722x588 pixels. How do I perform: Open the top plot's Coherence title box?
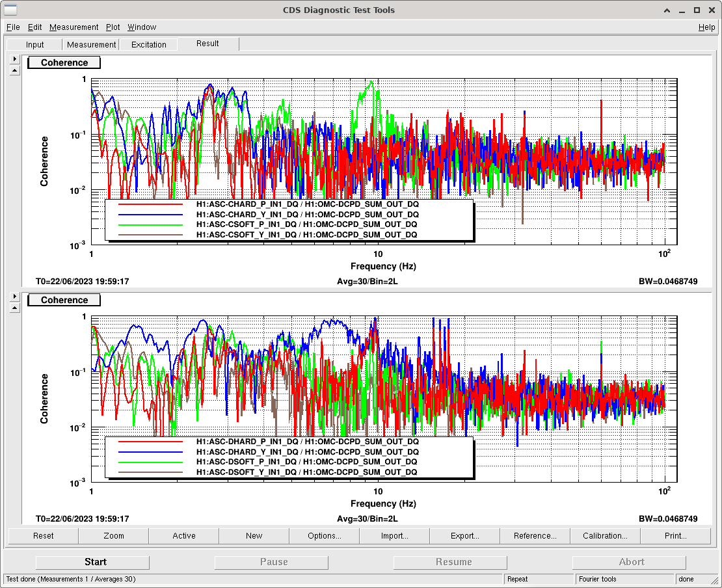click(64, 62)
